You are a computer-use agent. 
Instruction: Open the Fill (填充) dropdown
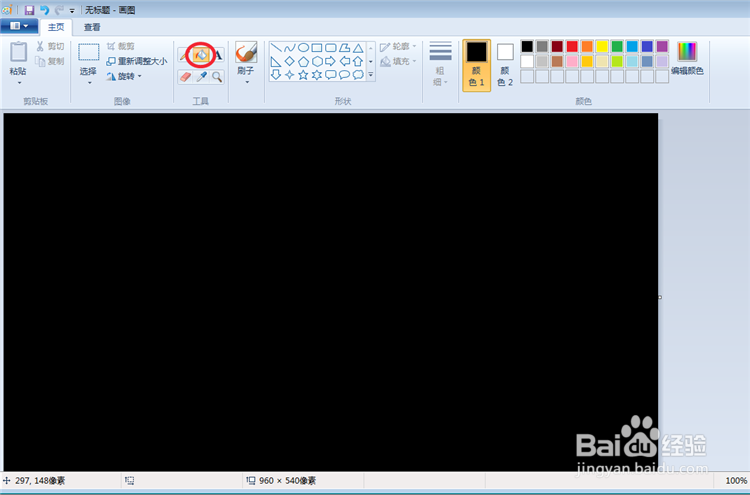398,61
